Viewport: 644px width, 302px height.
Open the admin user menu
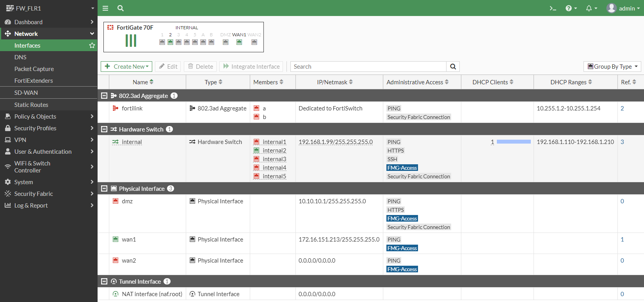[623, 8]
